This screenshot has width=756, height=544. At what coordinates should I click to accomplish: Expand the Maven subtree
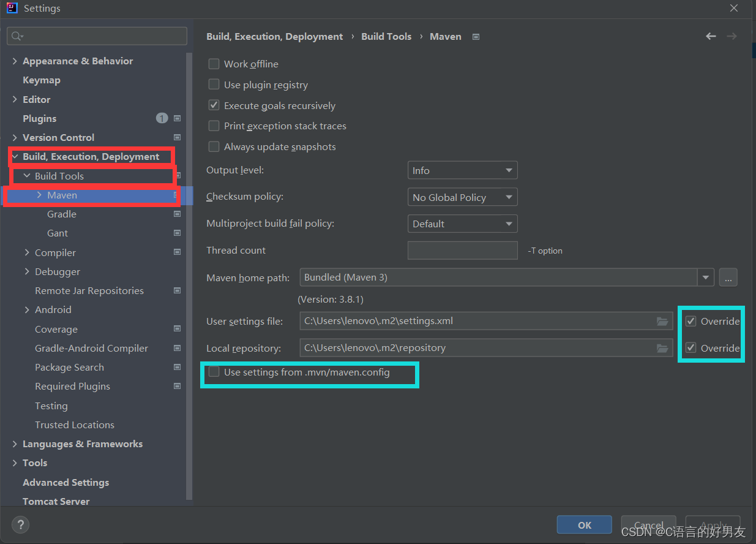pyautogui.click(x=39, y=195)
